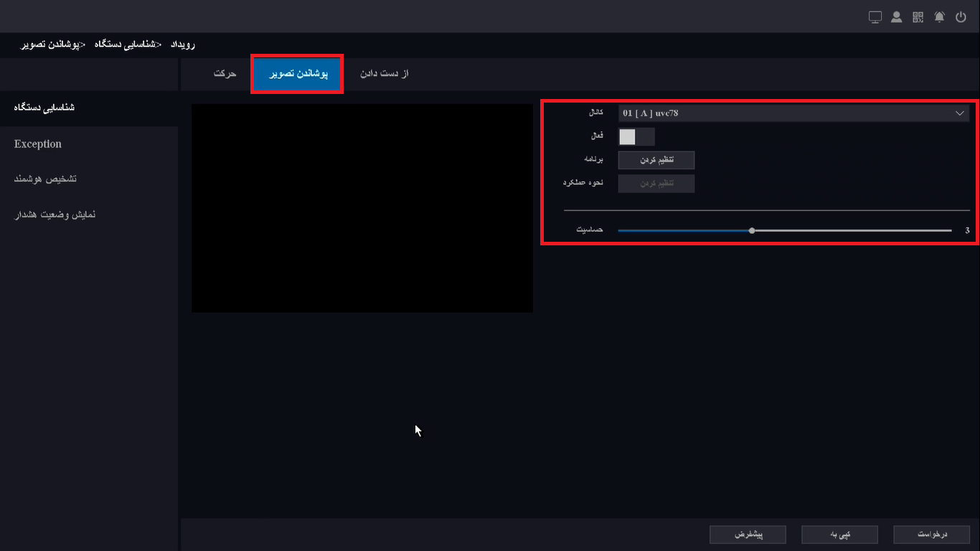
Task: Open the live view monitor icon
Action: coord(875,17)
